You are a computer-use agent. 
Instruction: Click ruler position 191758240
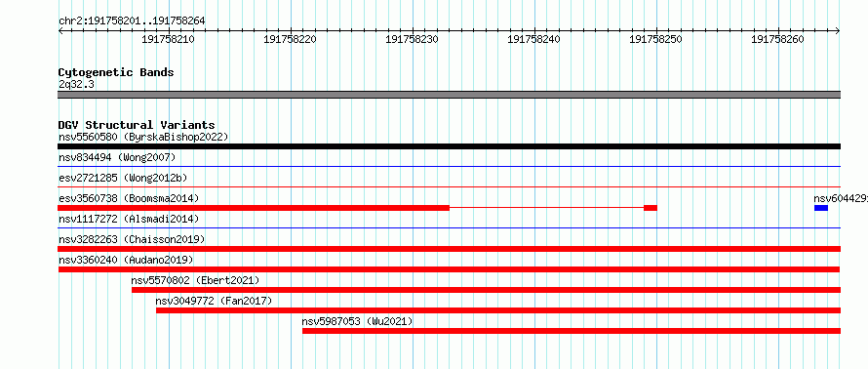[533, 39]
